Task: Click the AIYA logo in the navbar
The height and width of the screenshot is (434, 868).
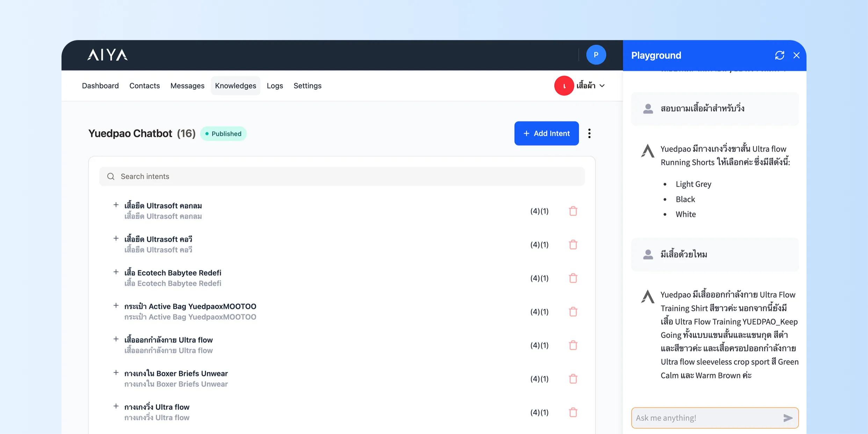Action: (107, 55)
